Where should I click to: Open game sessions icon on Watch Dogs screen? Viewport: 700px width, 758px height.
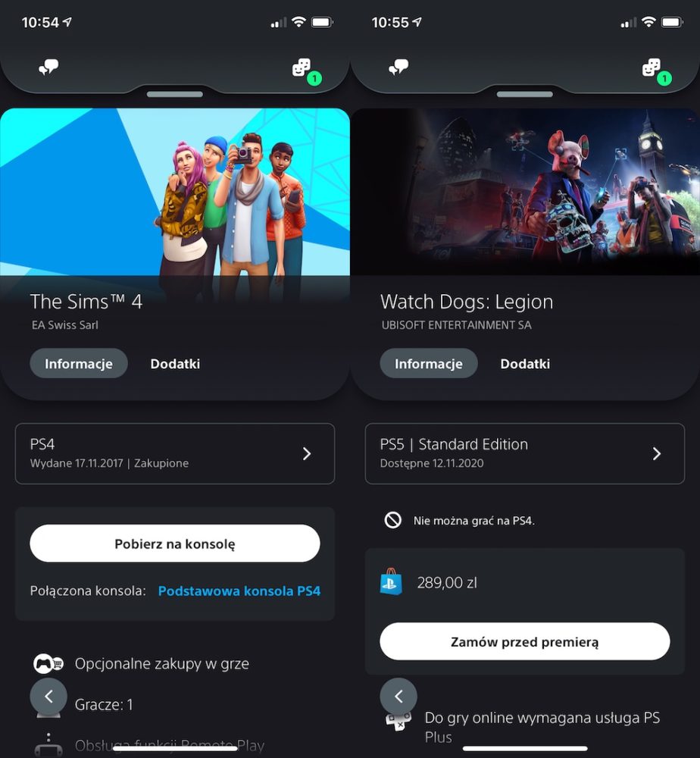tap(652, 67)
